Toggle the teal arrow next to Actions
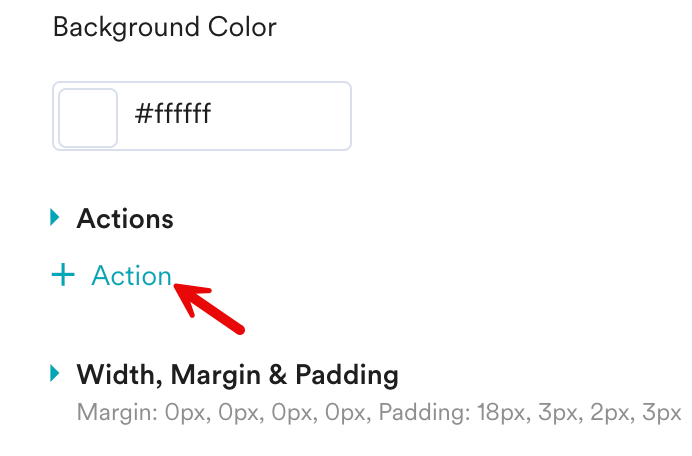The image size is (692, 456). 55,217
